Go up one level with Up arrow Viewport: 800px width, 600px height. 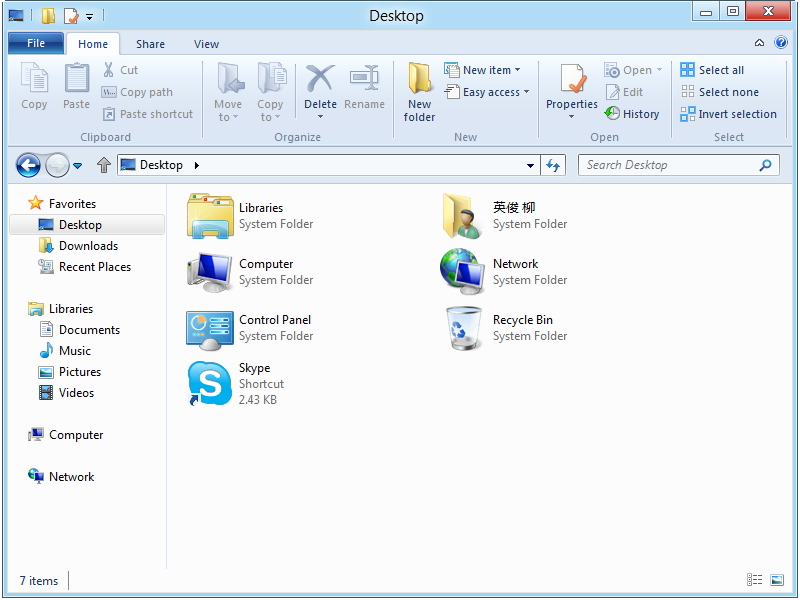pos(104,165)
